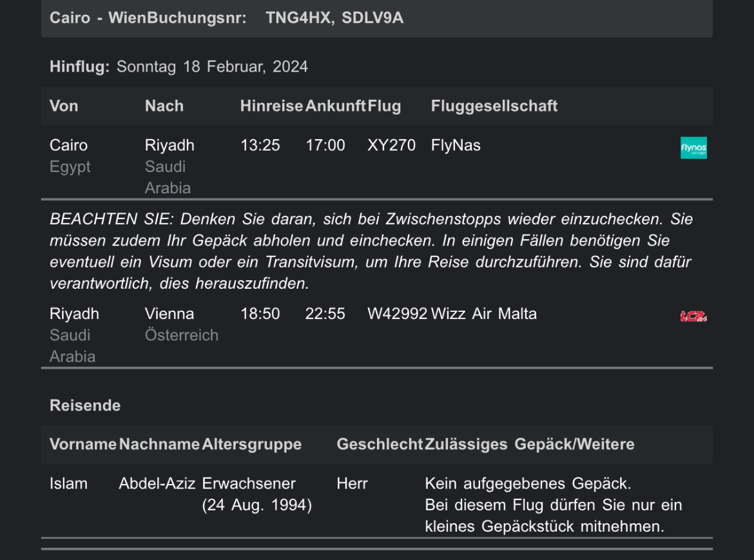Click the Altersgruppe column header
Viewport: 754px width, 560px height.
[251, 444]
